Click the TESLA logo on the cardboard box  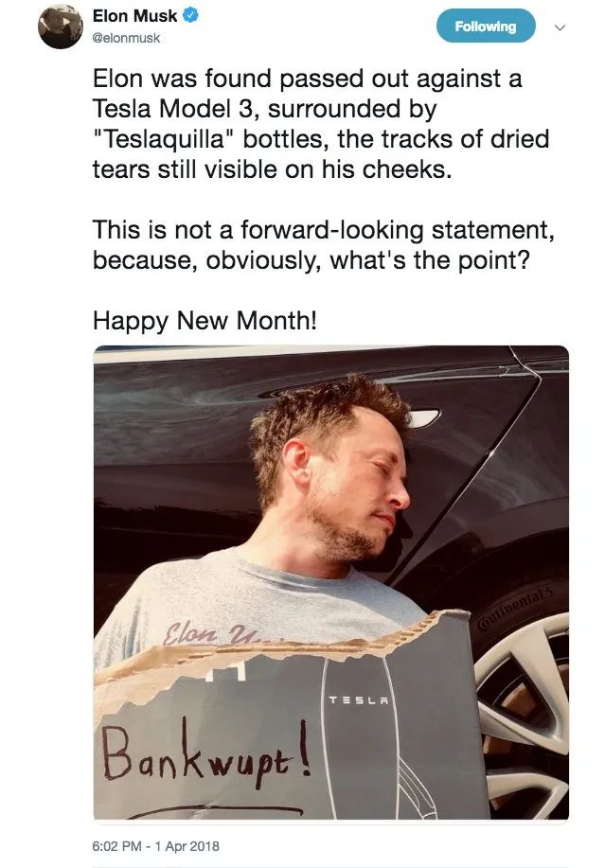359,700
